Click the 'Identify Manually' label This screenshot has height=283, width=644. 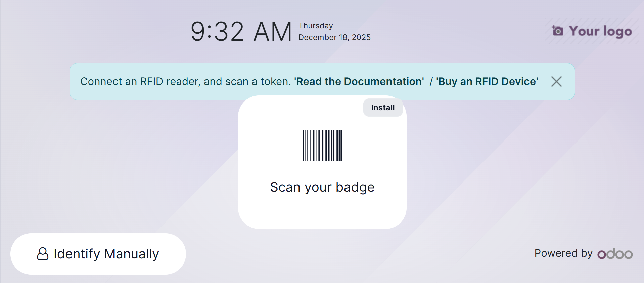click(x=106, y=254)
